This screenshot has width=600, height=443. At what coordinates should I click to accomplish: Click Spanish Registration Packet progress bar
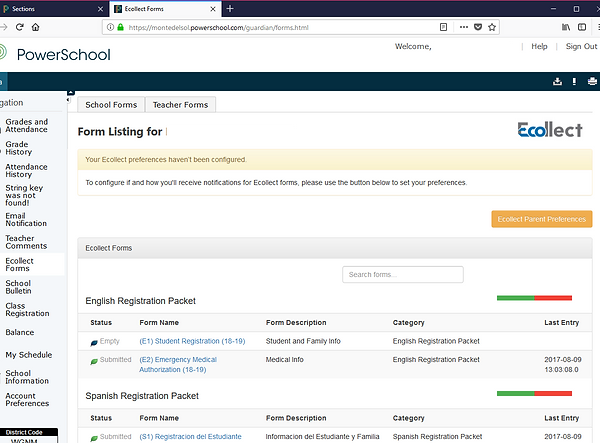click(534, 393)
